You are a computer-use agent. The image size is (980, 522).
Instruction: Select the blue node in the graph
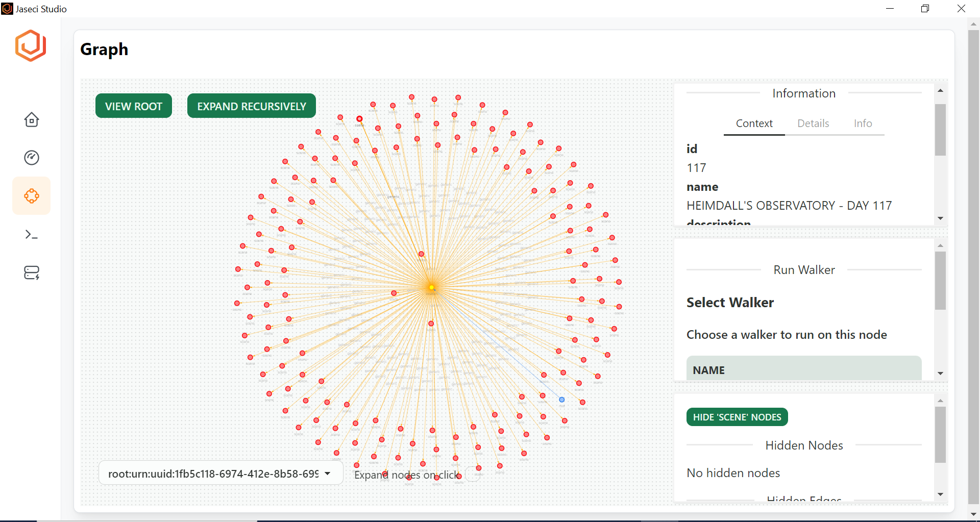coord(562,400)
